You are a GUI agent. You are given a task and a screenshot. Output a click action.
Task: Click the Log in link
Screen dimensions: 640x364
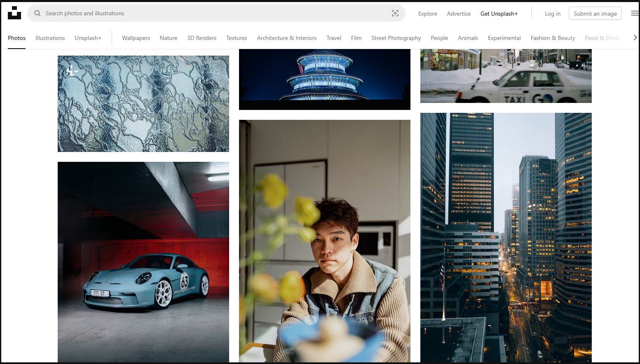(x=552, y=14)
